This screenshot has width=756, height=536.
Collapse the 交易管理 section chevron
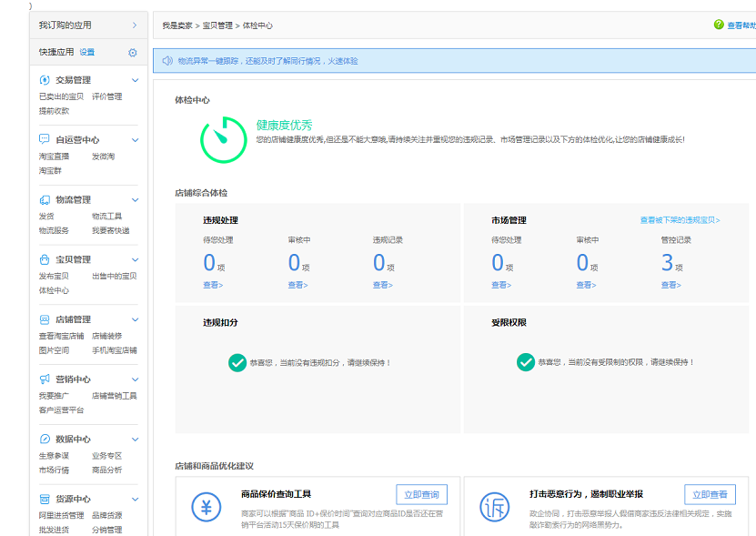pos(136,80)
